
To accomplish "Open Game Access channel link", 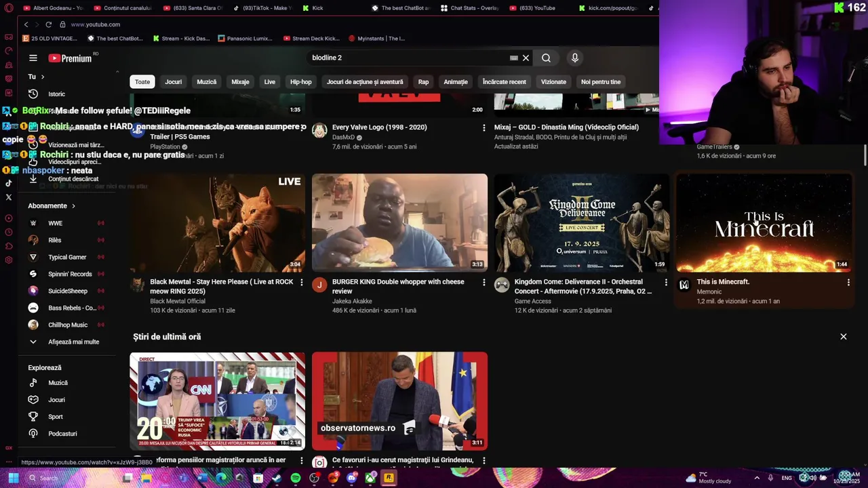I will coord(533,302).
